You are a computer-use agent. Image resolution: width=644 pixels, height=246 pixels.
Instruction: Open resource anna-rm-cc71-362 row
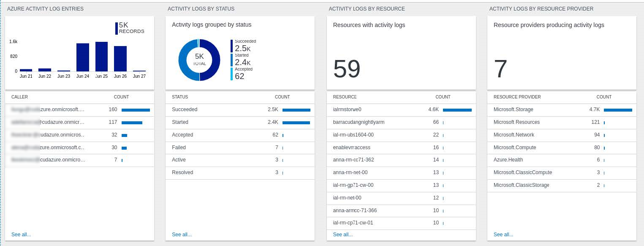click(401, 160)
